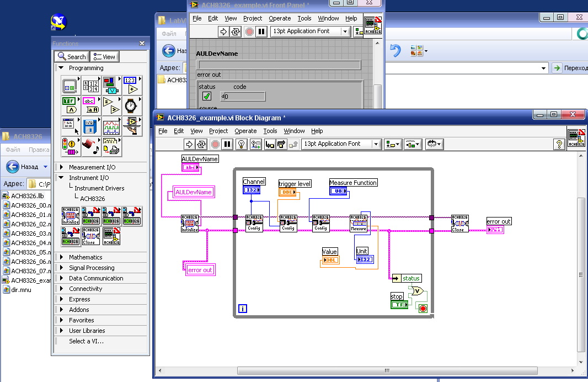The width and height of the screenshot is (588, 382).
Task: Open the String palette in Functions
Action: [x=89, y=105]
